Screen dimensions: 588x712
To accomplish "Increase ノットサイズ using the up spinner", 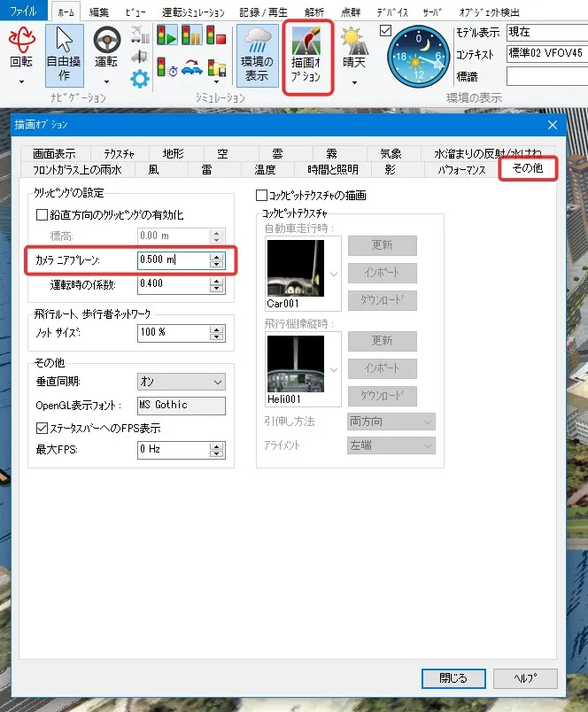I will coord(216,328).
